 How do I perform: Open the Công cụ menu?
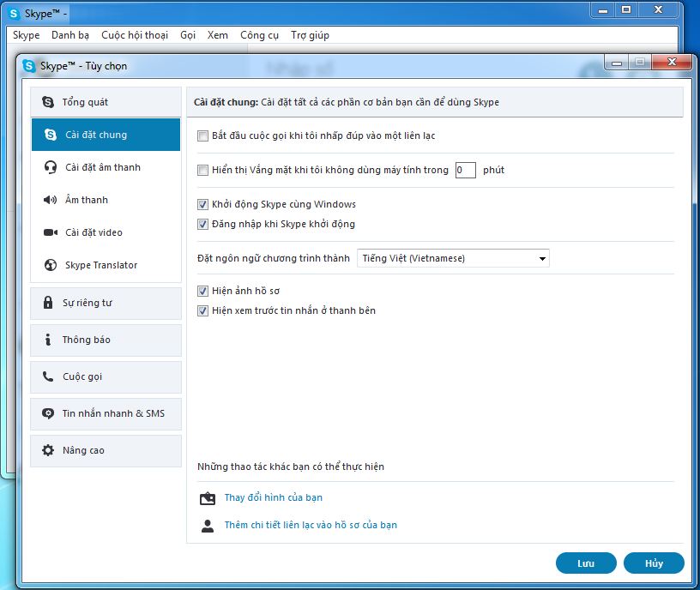click(259, 35)
